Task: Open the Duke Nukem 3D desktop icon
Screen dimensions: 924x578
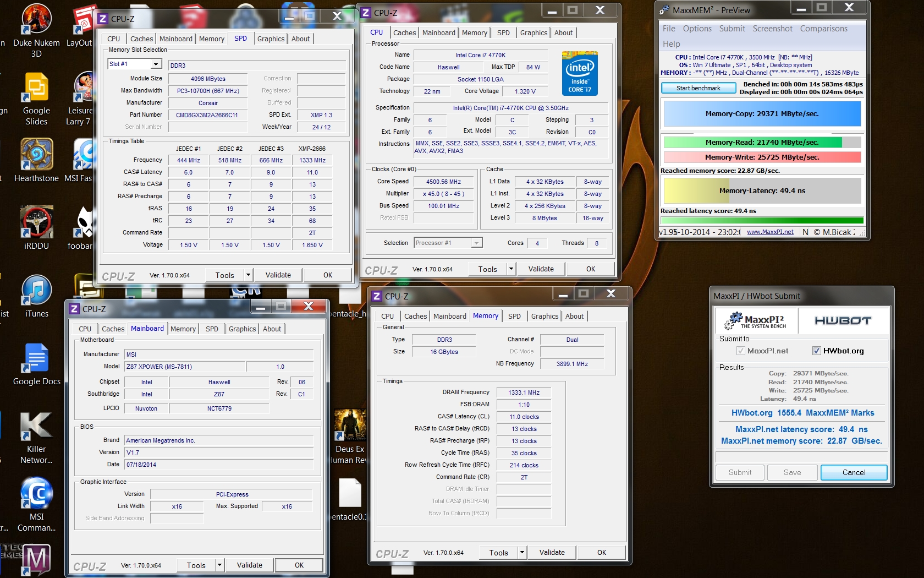Action: tap(36, 31)
